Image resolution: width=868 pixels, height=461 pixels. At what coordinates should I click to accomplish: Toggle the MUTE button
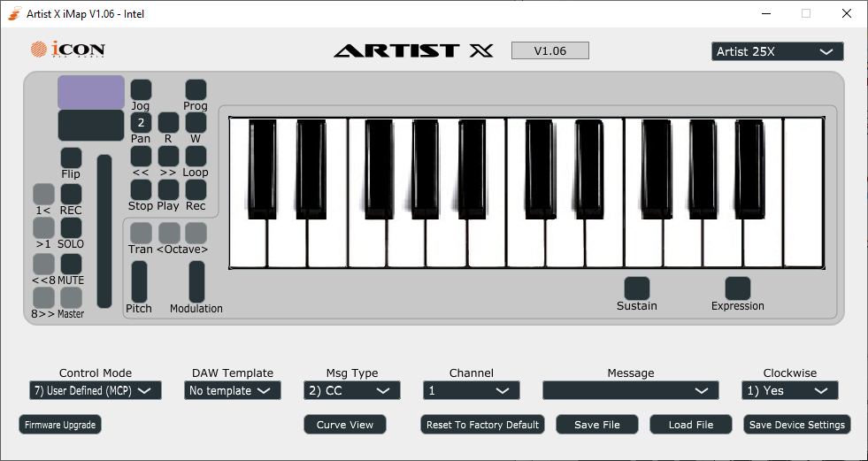click(71, 264)
